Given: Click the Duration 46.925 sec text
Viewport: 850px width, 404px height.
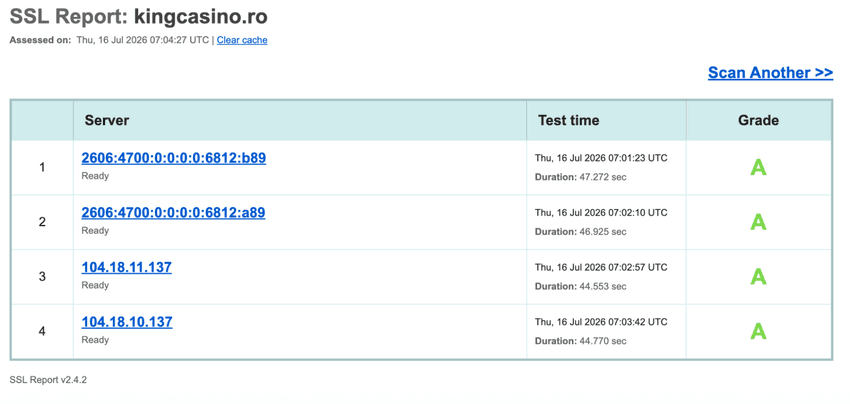Looking at the screenshot, I should point(581,232).
